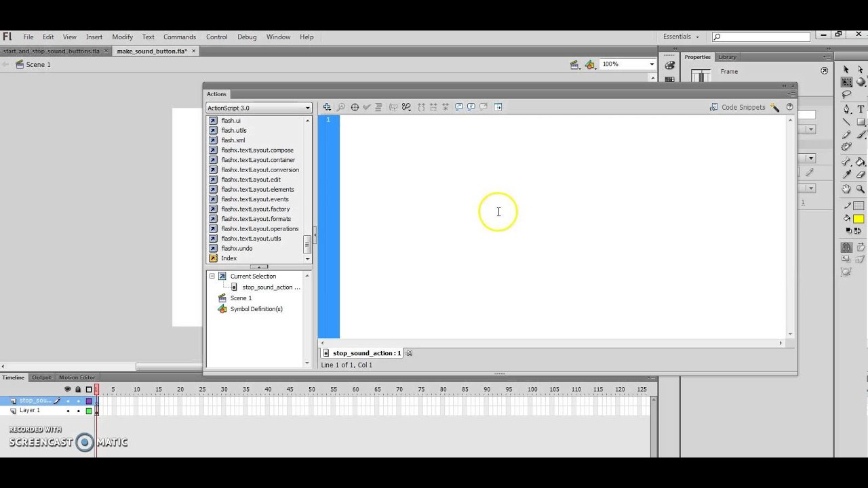Toggle green outline square of Layer 1
Screen dimensions: 868x488
(x=88, y=411)
